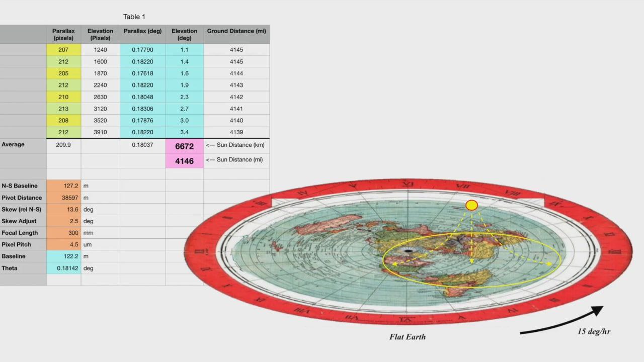
Task: Click the elevation pixels cell 3910
Action: coord(100,132)
